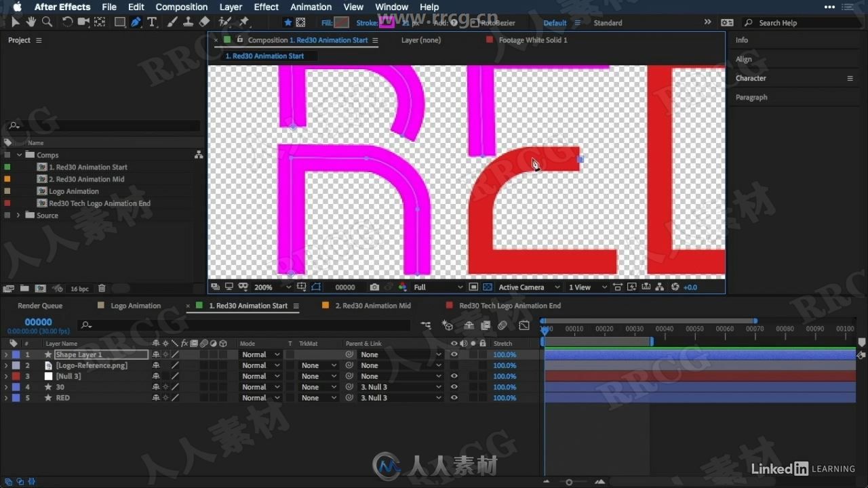Toggle transparency grid in viewer

[x=487, y=287]
